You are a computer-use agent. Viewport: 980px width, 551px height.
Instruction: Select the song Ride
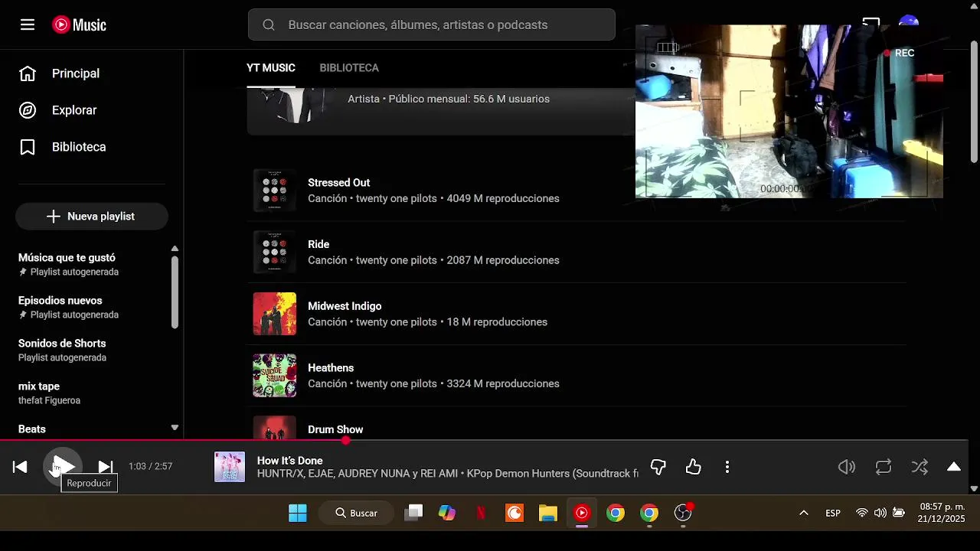point(318,245)
